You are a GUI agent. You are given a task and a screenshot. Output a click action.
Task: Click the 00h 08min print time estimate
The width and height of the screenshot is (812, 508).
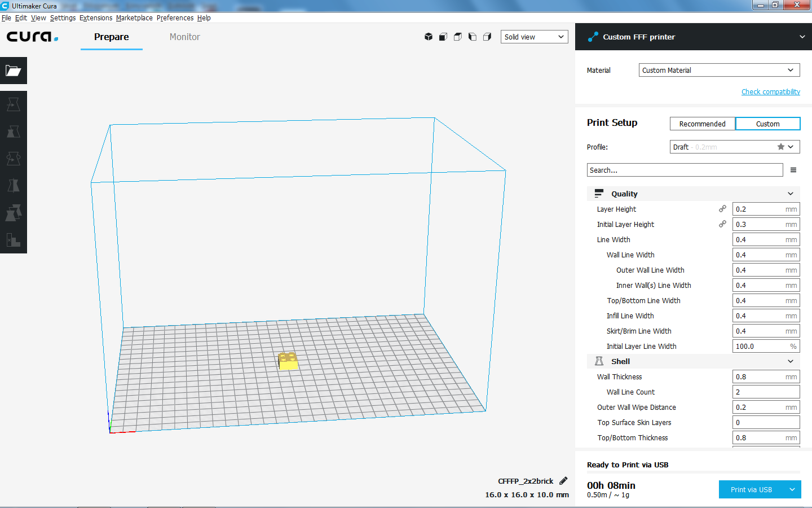point(611,485)
